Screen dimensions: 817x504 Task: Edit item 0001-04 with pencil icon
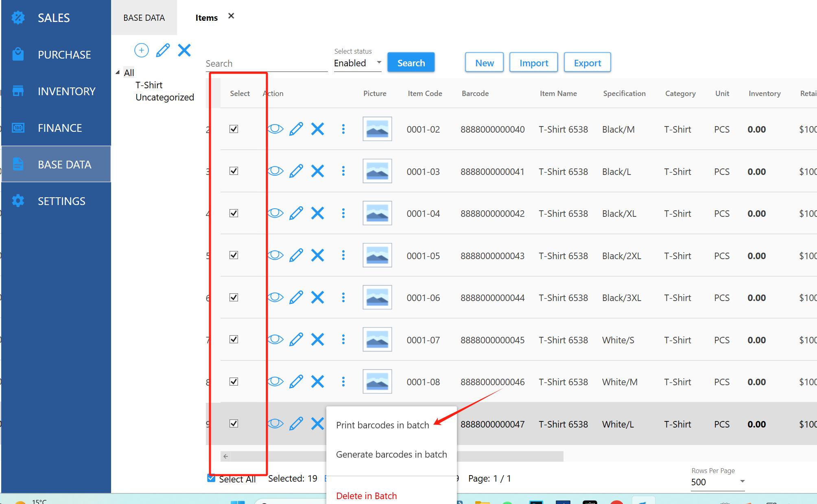pyautogui.click(x=296, y=213)
